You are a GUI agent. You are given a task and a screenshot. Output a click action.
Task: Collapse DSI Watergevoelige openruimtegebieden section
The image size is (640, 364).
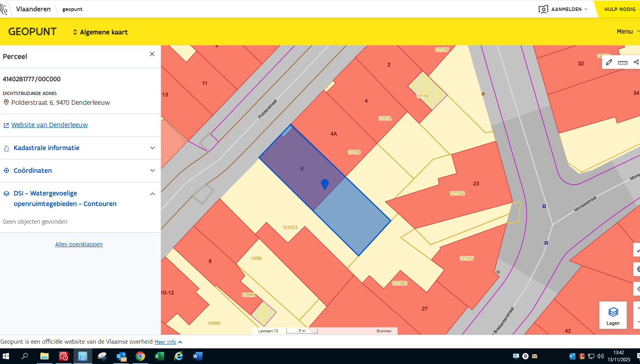coord(152,194)
